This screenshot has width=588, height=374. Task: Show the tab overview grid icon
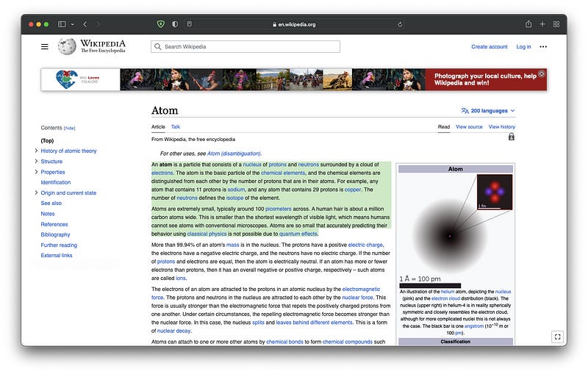(556, 24)
